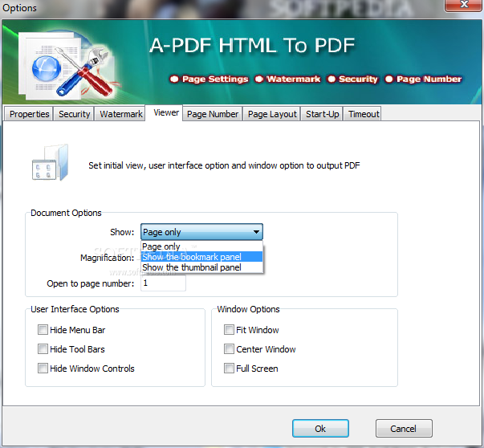The width and height of the screenshot is (484, 448).
Task: Toggle the Center Window checkbox
Action: click(x=229, y=349)
